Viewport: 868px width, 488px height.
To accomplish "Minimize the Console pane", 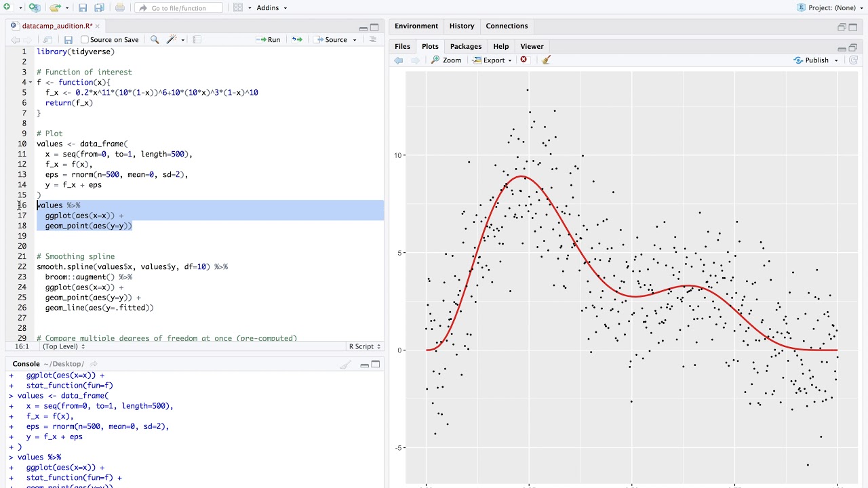I will (x=364, y=365).
